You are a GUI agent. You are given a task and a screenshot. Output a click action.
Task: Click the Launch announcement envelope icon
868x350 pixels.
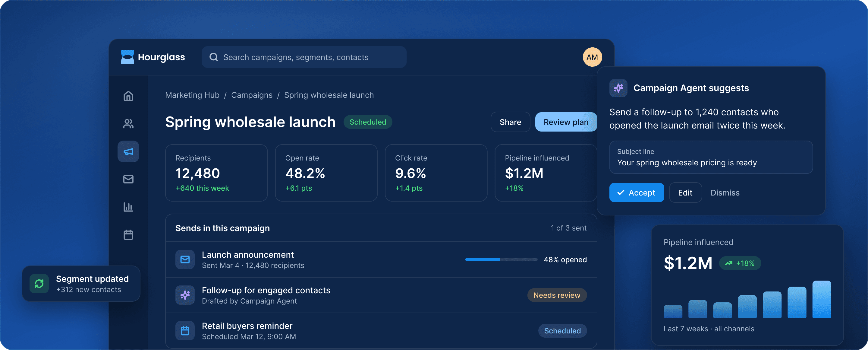click(185, 259)
